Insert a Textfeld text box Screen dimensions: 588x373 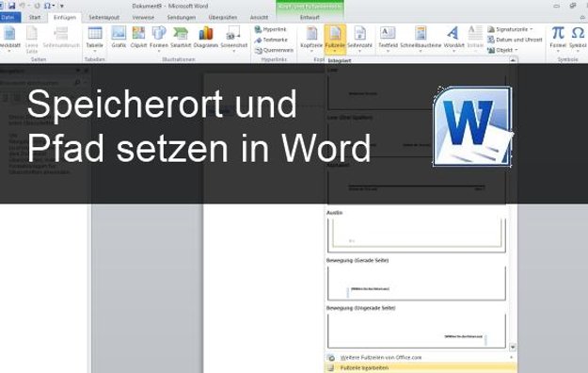pyautogui.click(x=388, y=40)
